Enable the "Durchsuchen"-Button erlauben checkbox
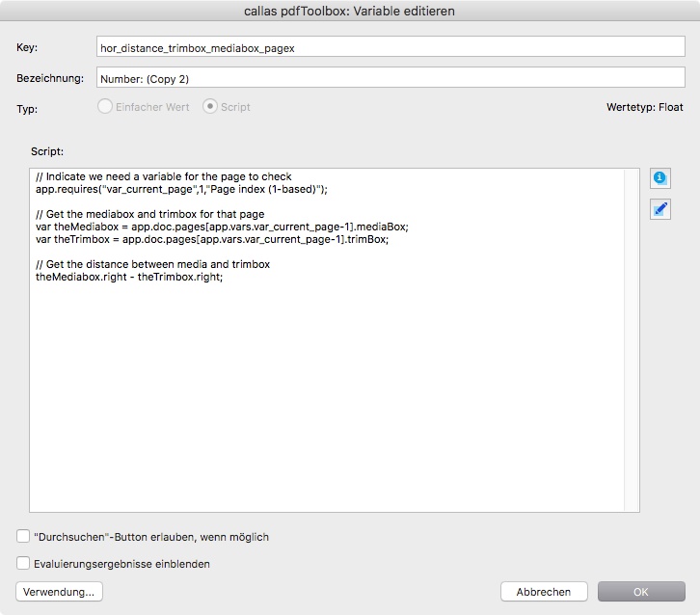700x615 pixels. (23, 536)
